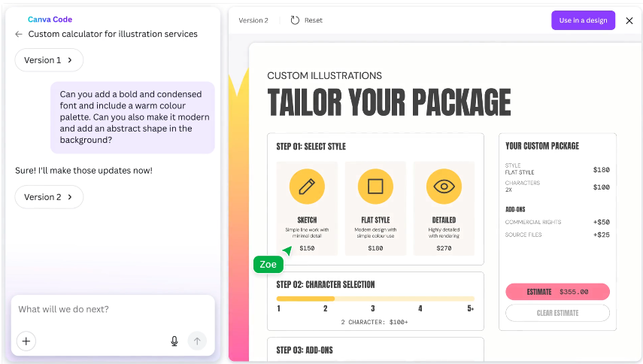This screenshot has height=364, width=643.
Task: Set character slider to 4
Action: tap(420, 299)
